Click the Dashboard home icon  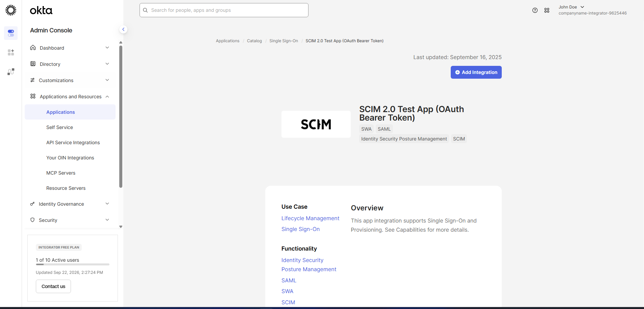coord(33,48)
